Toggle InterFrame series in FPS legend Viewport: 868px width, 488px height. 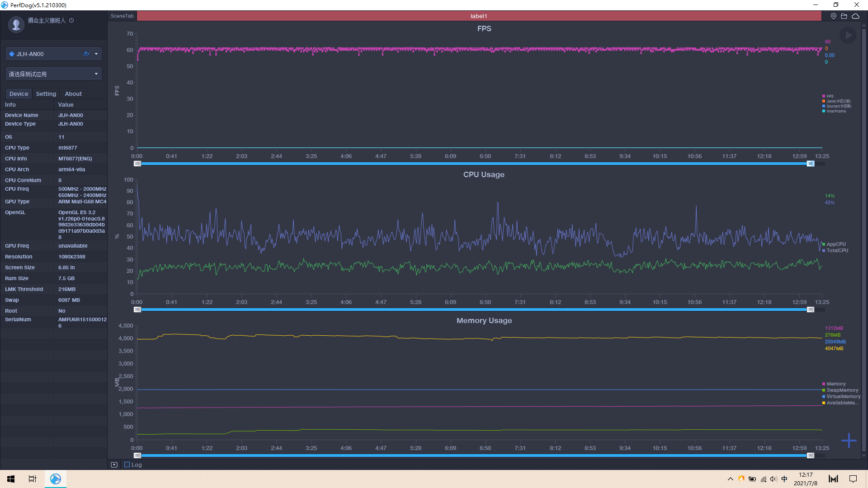(x=834, y=111)
